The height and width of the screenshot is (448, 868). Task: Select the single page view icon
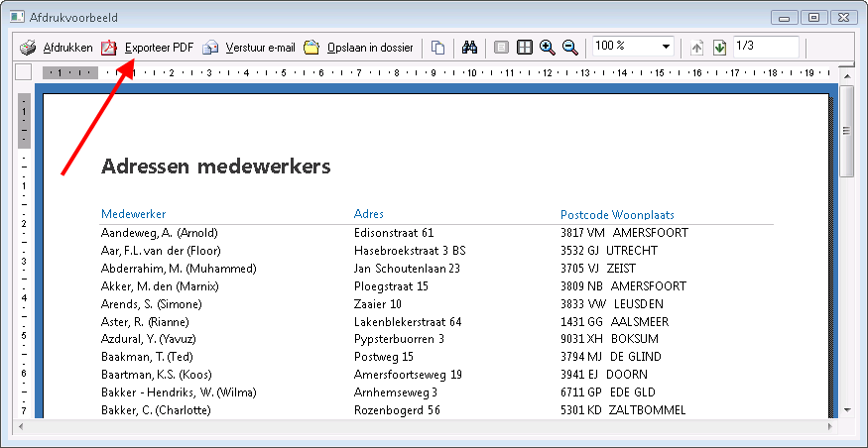501,49
